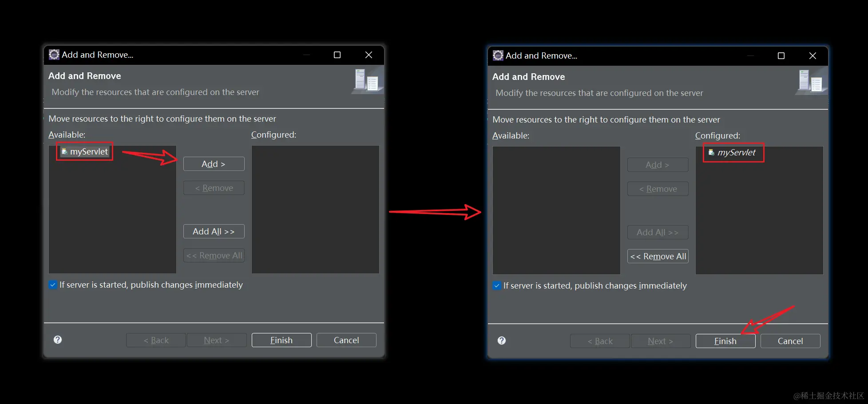Click the Eclipse title icon of right dialog
Image resolution: width=868 pixels, height=404 pixels.
pyautogui.click(x=498, y=55)
